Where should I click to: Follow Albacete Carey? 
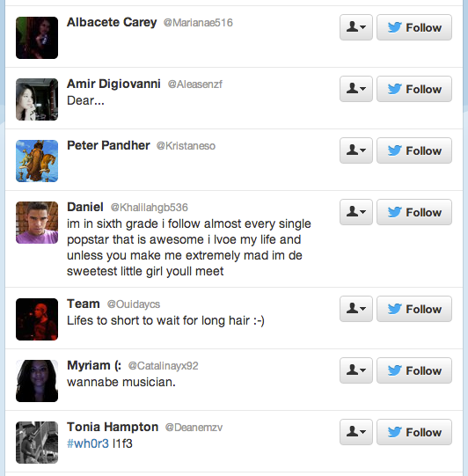(x=414, y=27)
